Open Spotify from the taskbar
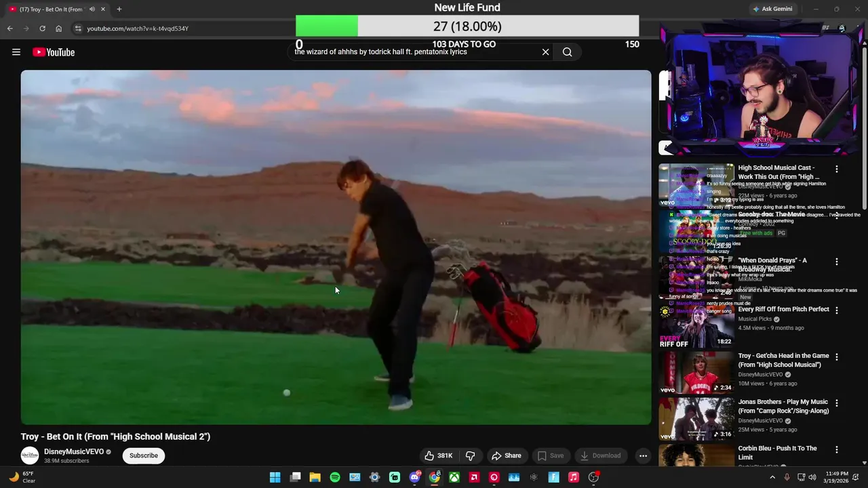Image resolution: width=868 pixels, height=488 pixels. pyautogui.click(x=335, y=477)
